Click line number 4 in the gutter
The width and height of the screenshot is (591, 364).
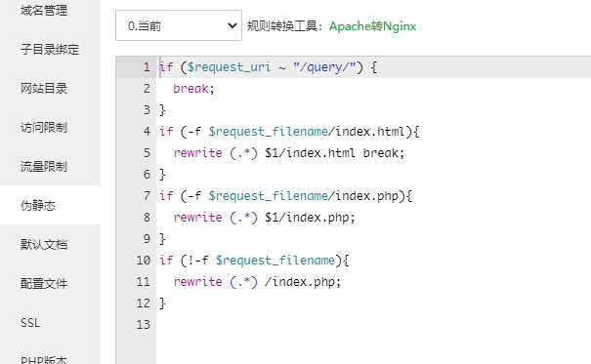pyautogui.click(x=147, y=132)
